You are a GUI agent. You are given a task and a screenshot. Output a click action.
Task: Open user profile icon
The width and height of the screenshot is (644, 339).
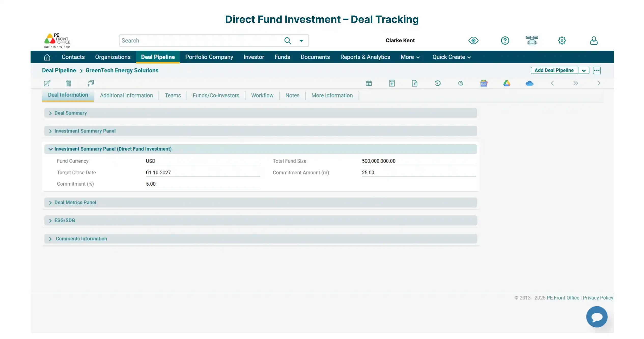pos(594,41)
